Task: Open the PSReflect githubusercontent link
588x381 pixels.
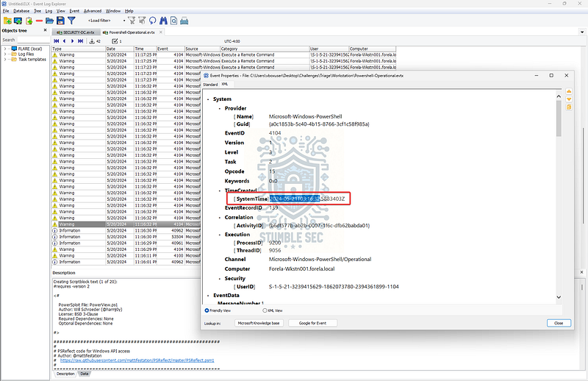Action: [137, 360]
